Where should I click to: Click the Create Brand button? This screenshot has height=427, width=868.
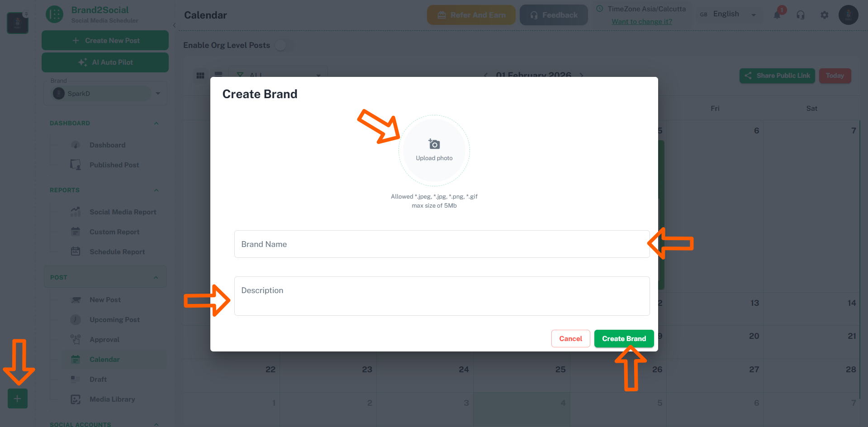point(624,338)
